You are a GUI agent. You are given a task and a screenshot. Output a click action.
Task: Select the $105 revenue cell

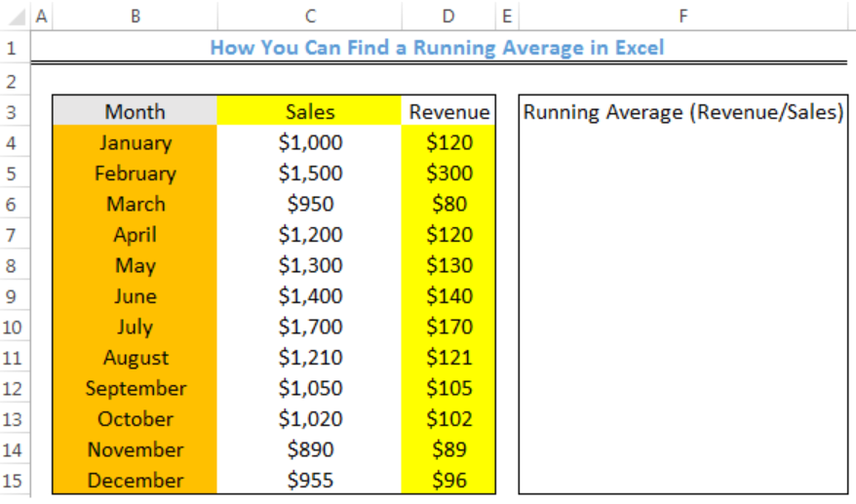coord(448,388)
